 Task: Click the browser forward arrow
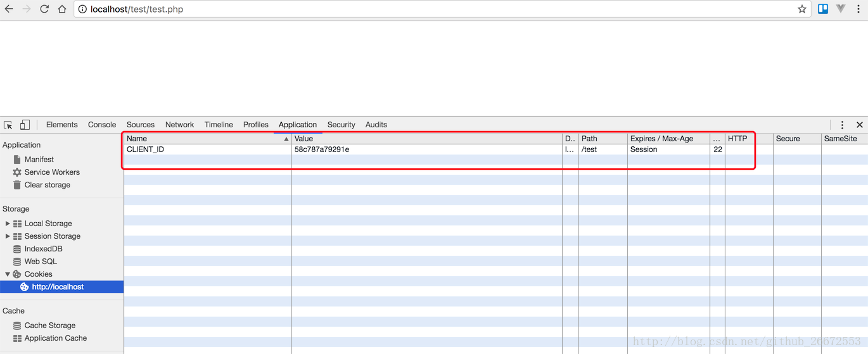point(27,9)
